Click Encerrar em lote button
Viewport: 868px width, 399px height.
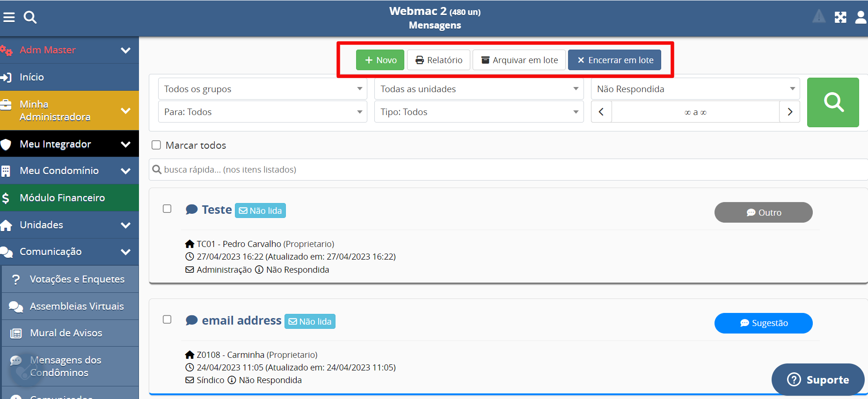[614, 60]
